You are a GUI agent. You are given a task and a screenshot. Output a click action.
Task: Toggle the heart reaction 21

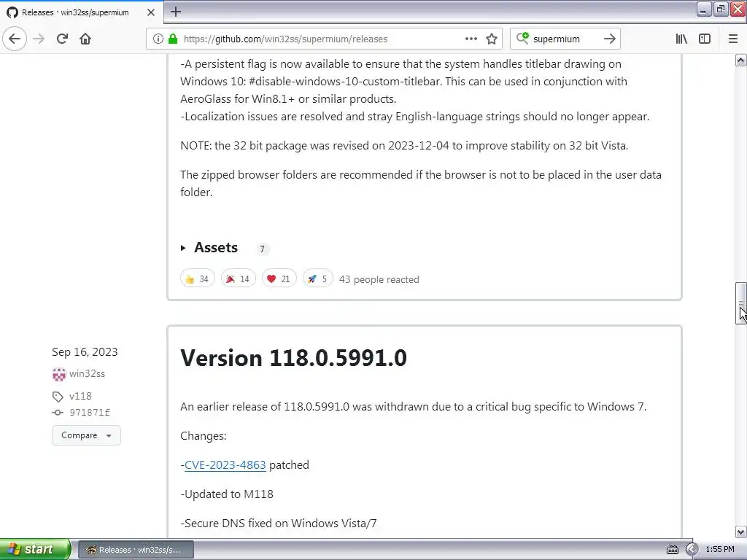point(279,279)
